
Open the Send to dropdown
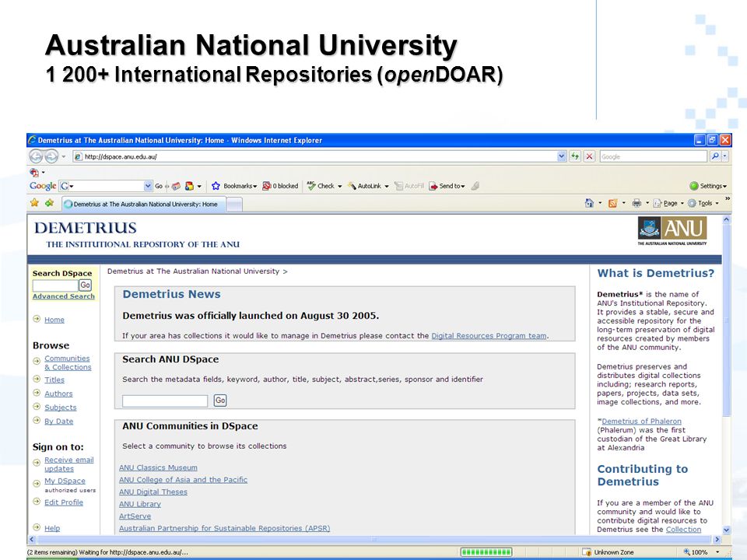pos(462,186)
